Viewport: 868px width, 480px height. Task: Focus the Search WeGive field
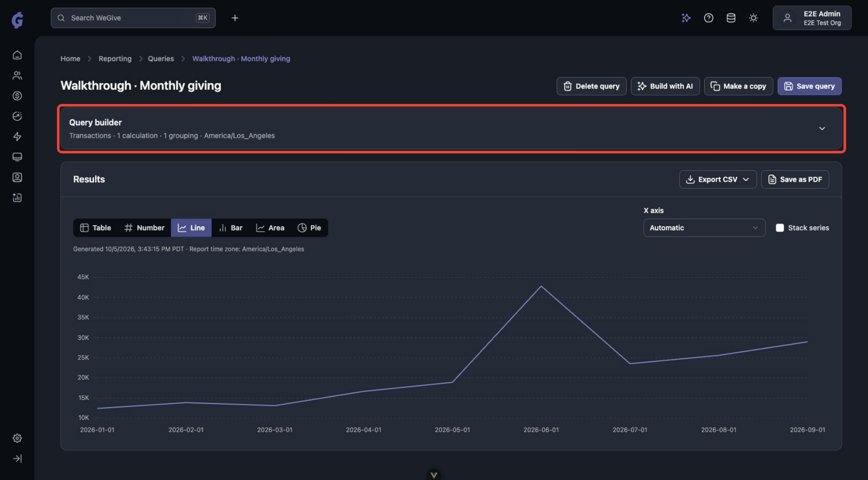click(x=133, y=18)
